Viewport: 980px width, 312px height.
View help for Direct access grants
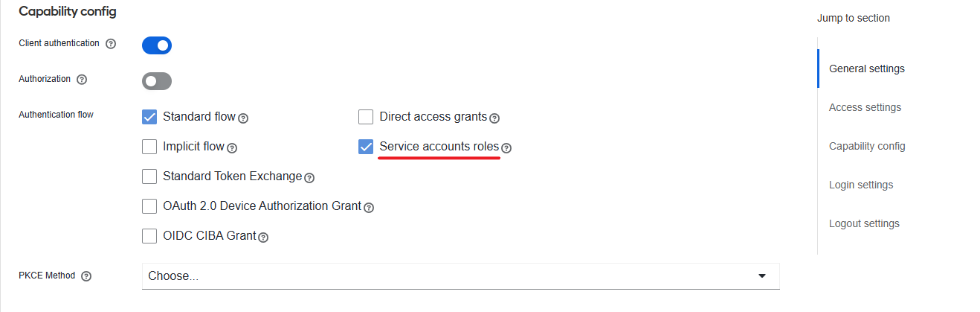point(494,118)
